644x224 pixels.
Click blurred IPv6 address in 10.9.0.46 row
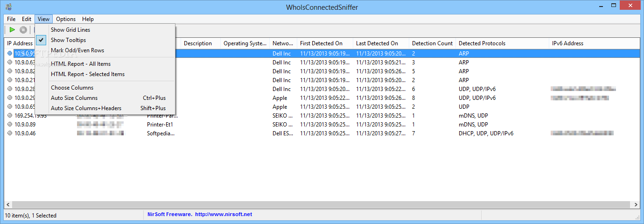582,133
